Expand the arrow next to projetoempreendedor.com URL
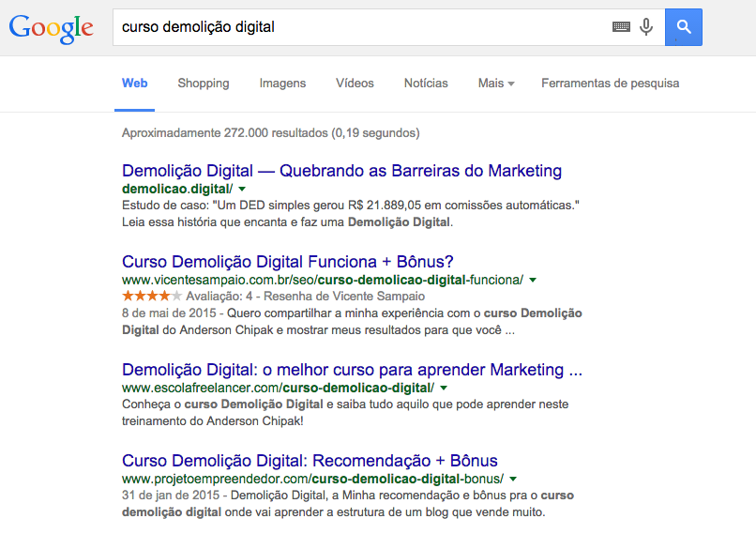The image size is (756, 534). (x=513, y=479)
